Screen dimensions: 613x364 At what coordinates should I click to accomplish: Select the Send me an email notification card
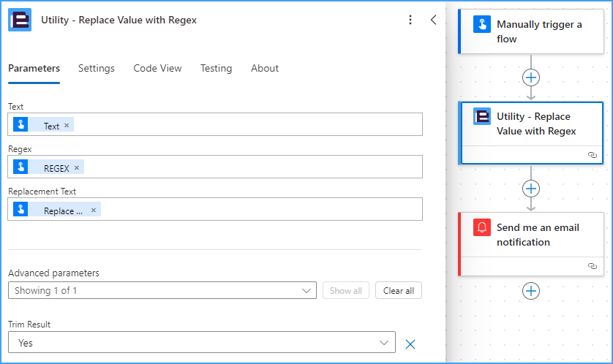point(531,244)
